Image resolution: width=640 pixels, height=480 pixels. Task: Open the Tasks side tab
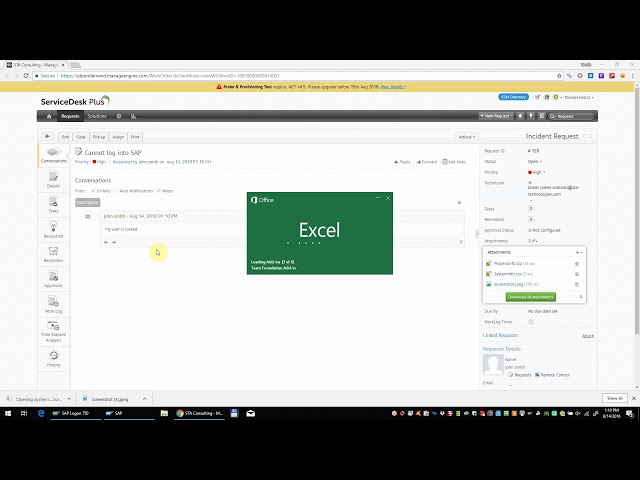(53, 205)
